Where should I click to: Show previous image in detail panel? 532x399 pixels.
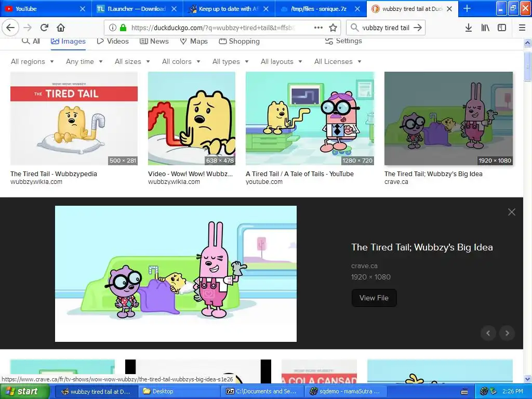[488, 333]
